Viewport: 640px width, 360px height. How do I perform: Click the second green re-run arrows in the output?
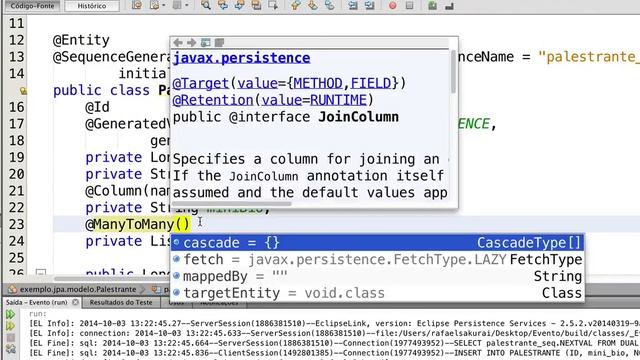pos(10,326)
